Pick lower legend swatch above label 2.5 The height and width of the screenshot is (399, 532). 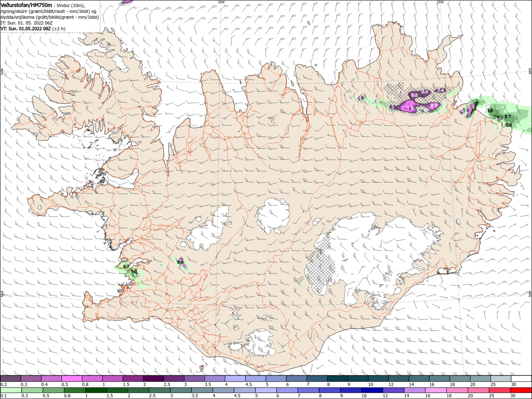coord(160,390)
